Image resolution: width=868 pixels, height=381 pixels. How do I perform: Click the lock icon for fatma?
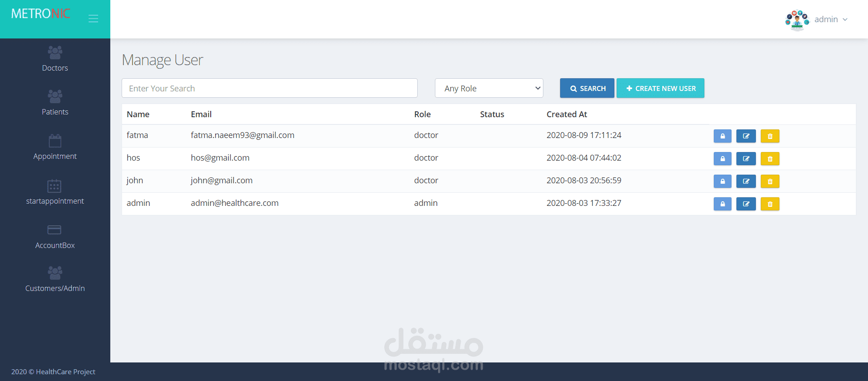click(x=722, y=136)
